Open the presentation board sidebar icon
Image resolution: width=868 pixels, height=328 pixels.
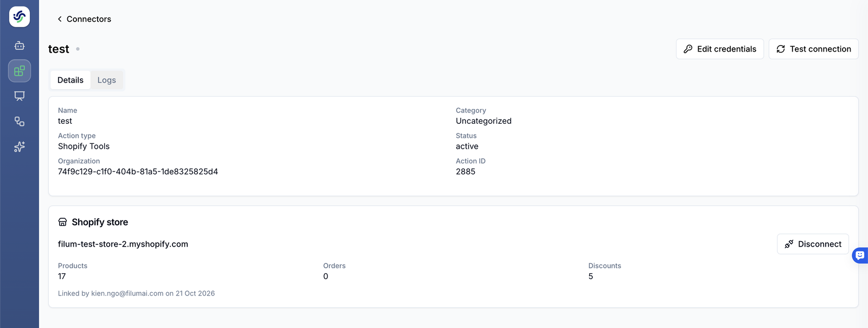(x=20, y=96)
